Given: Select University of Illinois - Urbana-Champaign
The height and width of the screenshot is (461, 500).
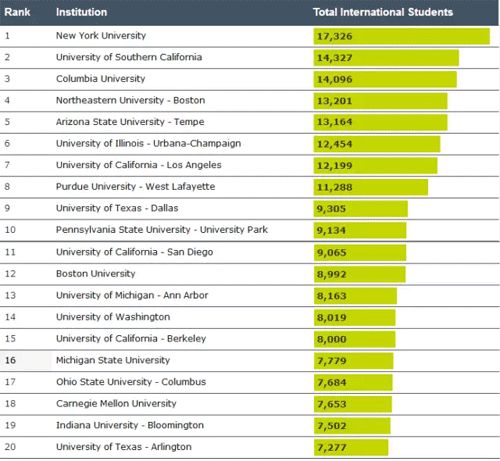Looking at the screenshot, I should 148,143.
